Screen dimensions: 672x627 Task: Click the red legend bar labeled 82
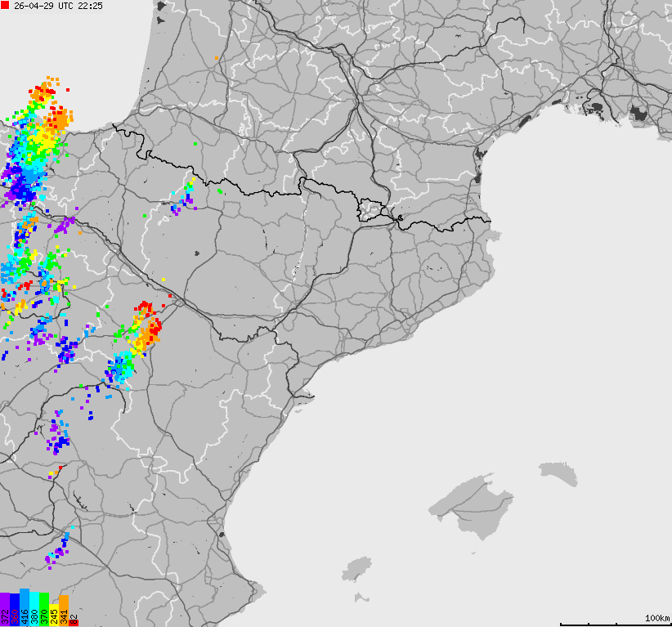coord(74,623)
